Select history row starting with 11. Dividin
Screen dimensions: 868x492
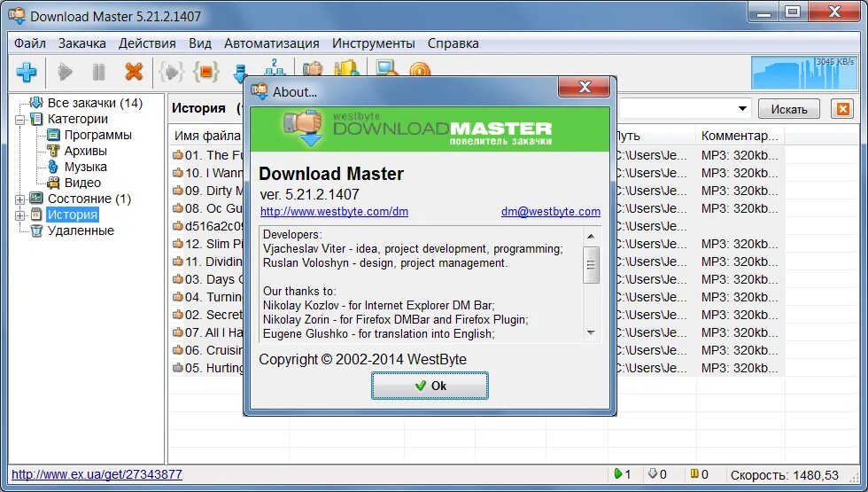pos(207,262)
